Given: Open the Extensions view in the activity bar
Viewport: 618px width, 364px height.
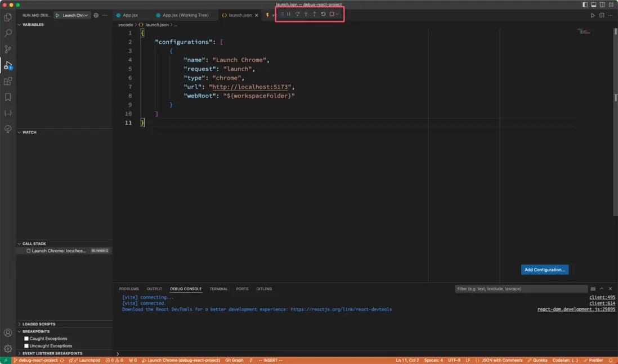Looking at the screenshot, I should coord(8,82).
